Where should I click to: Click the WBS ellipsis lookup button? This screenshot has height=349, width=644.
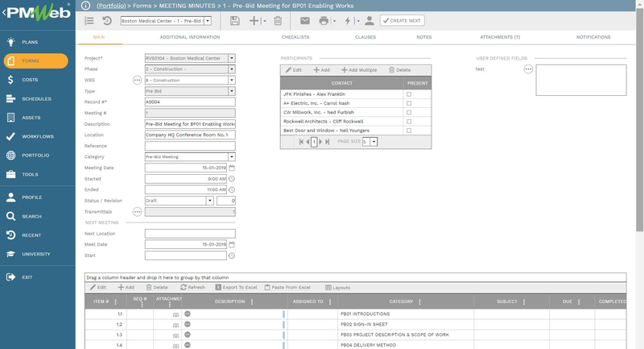click(x=137, y=81)
